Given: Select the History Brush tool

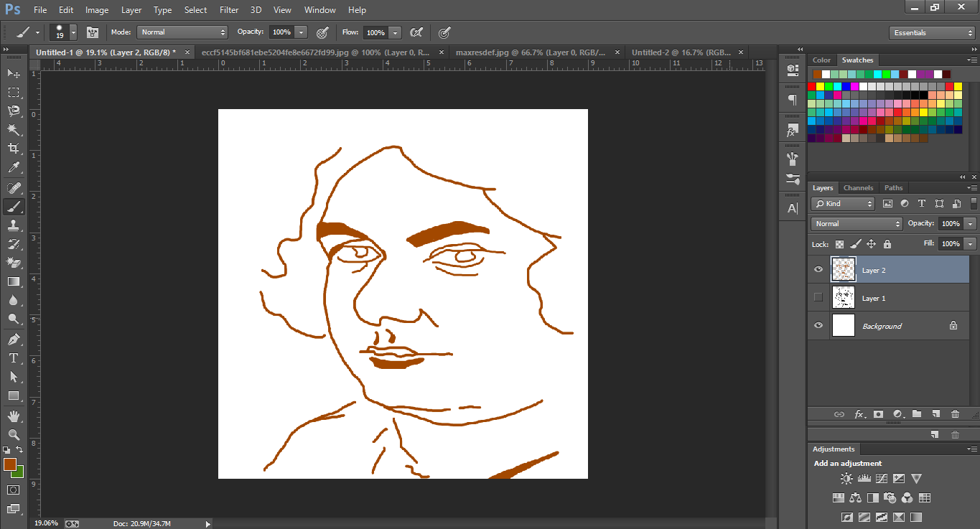Looking at the screenshot, I should (14, 244).
